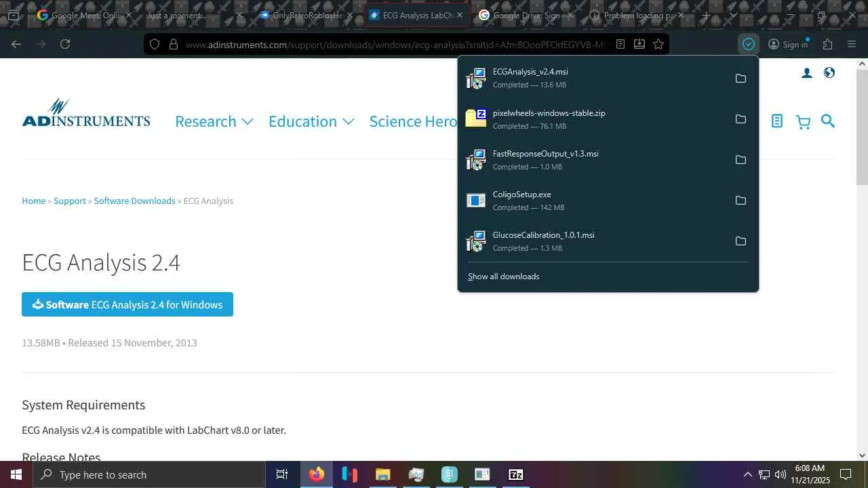Open Software Downloads breadcrumb link
868x488 pixels.
pyautogui.click(x=135, y=201)
